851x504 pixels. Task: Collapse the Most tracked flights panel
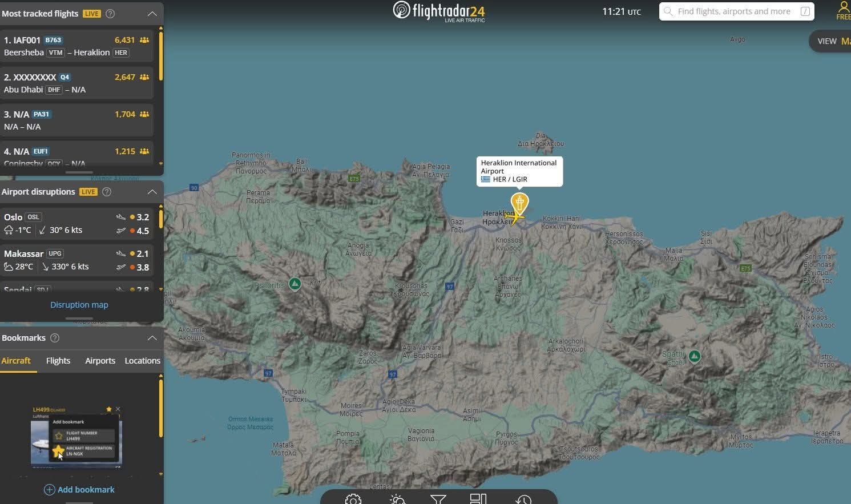coord(152,14)
